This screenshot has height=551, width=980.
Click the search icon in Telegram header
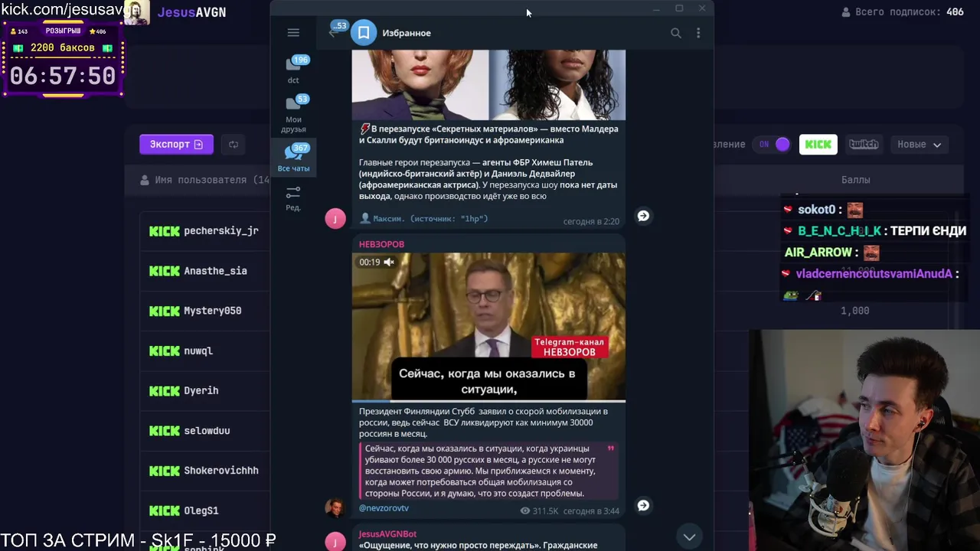676,33
